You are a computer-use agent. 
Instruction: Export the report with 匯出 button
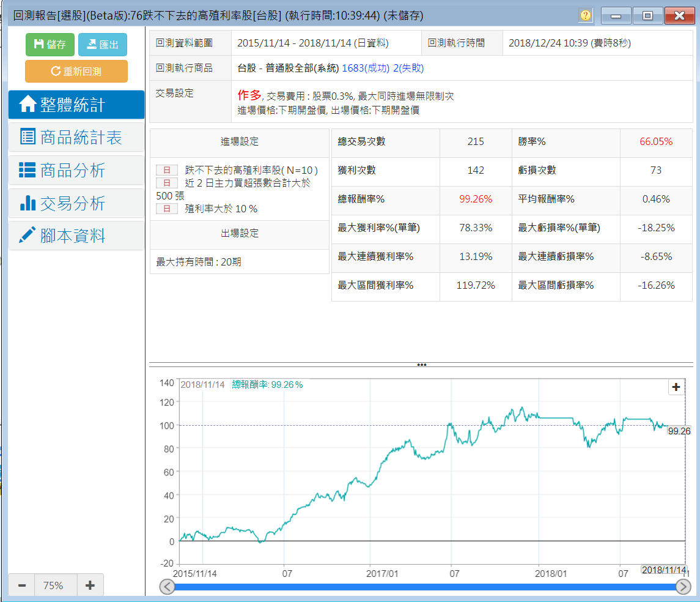(102, 45)
